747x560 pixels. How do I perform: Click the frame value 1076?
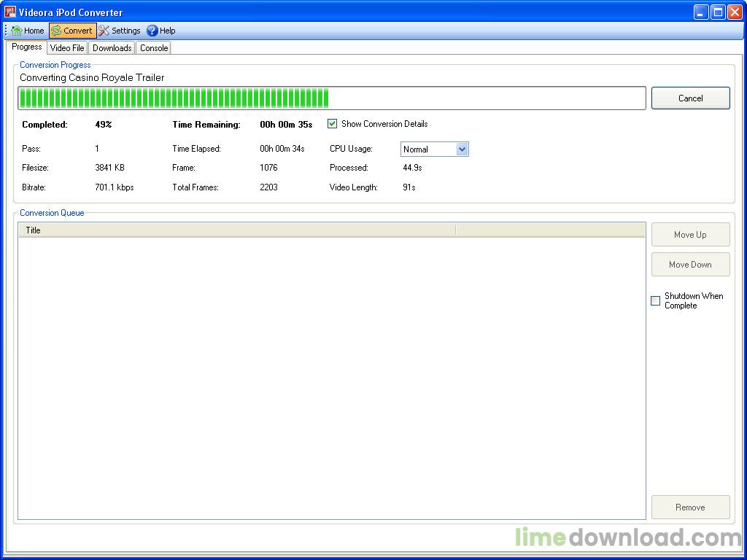tap(268, 168)
